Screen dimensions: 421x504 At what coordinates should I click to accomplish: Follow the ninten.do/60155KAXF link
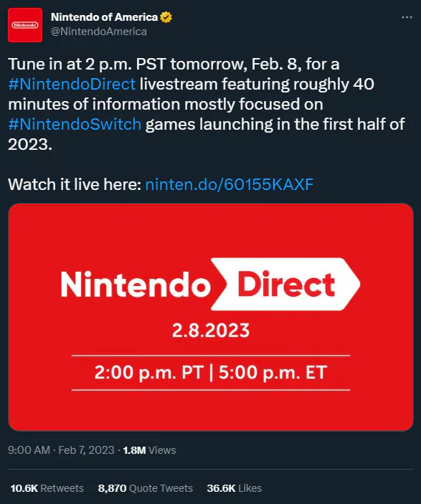(x=230, y=184)
